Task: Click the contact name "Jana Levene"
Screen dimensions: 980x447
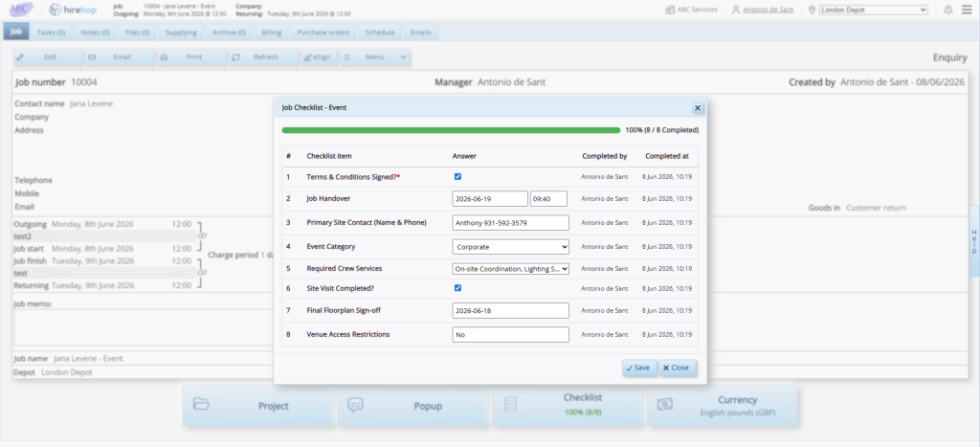Action: point(91,103)
